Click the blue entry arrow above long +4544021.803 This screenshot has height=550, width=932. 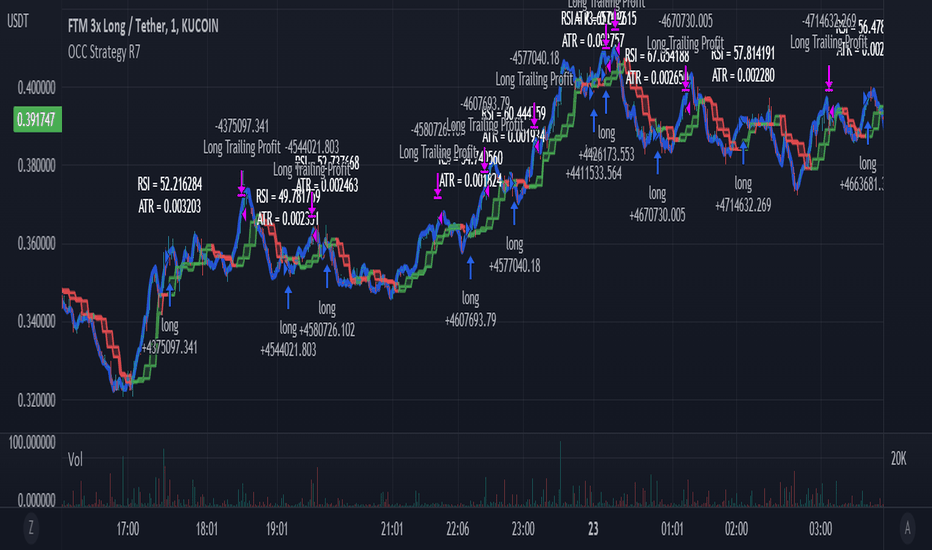288,297
